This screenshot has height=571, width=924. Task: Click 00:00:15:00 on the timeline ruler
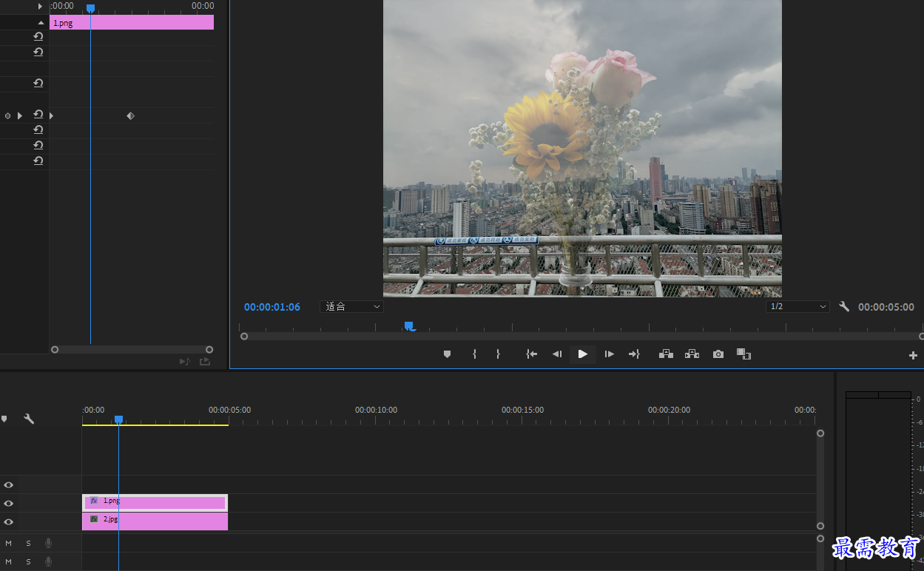pos(522,410)
